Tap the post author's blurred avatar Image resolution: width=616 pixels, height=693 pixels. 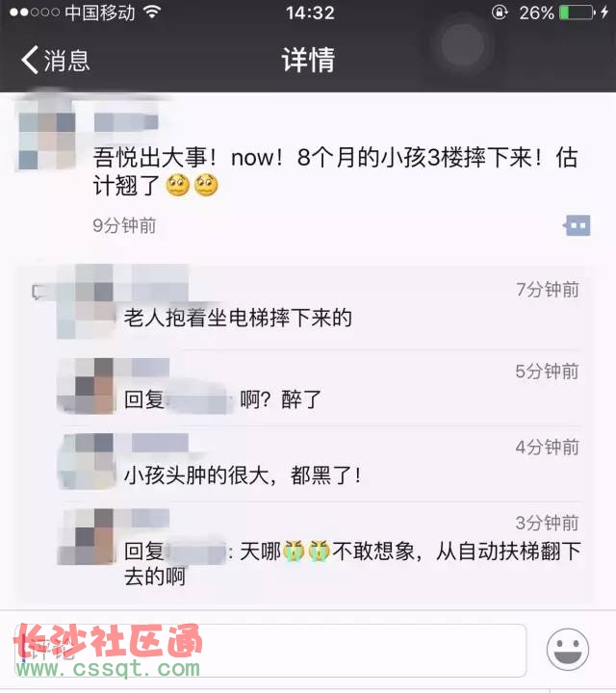coord(45,135)
